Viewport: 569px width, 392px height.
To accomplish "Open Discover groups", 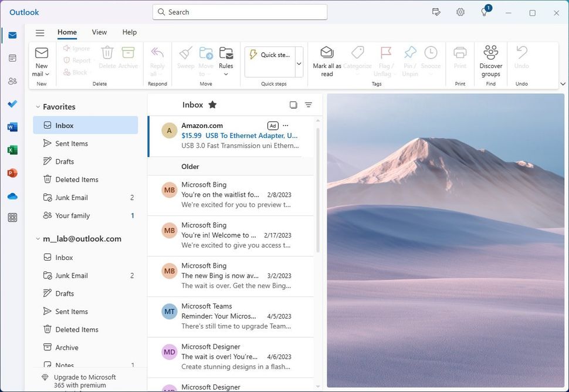I will pyautogui.click(x=490, y=60).
